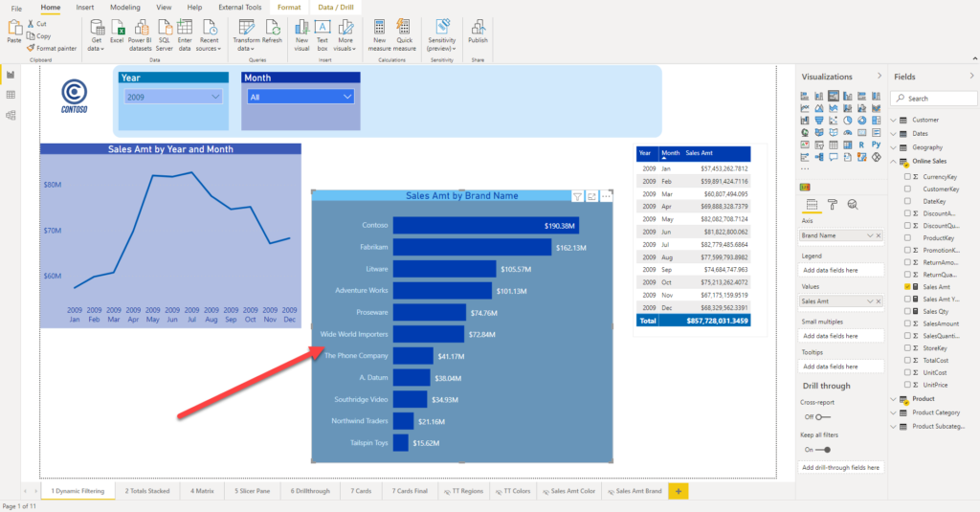Open the Format paint roller pane
This screenshot has height=512, width=980.
tap(833, 205)
